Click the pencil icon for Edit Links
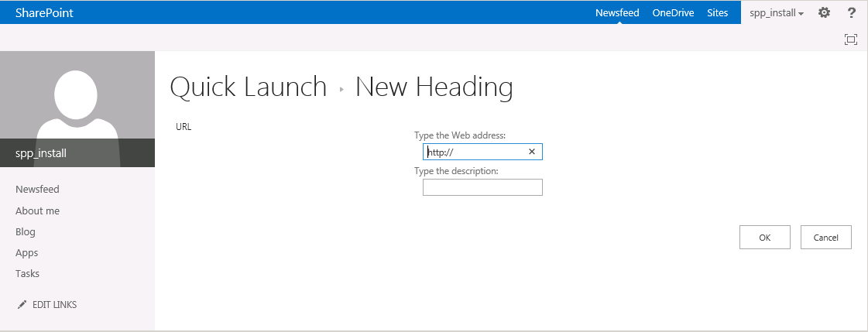The image size is (868, 332). [x=22, y=304]
